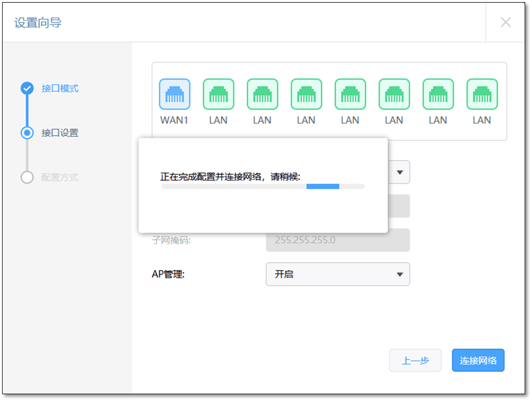Click the 子网掩码 input field
532x401 pixels.
tap(338, 240)
